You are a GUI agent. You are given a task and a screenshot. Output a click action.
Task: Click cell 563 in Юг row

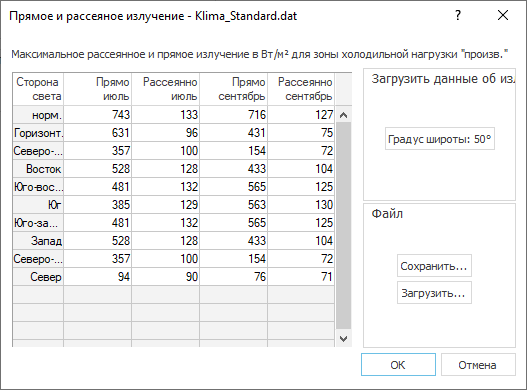(x=234, y=205)
